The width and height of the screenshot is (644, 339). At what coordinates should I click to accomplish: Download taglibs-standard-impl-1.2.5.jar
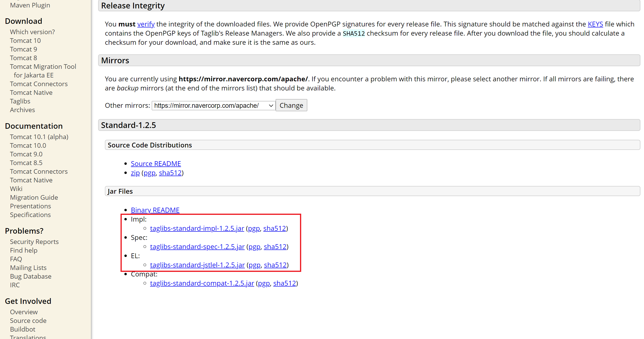(x=197, y=228)
